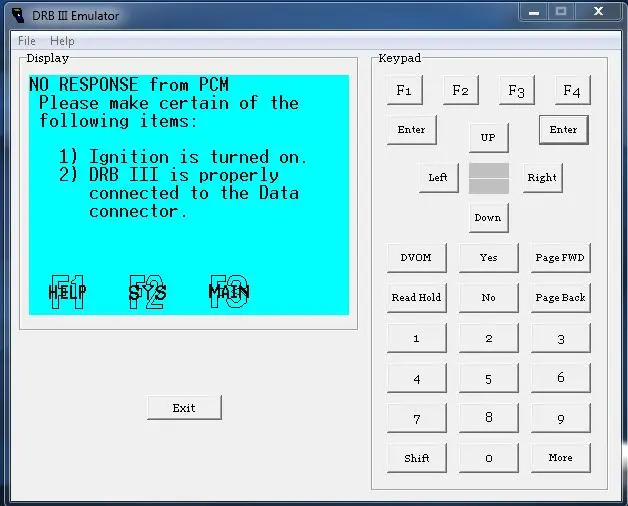Click number 2 on the keypad
Screen dimensions: 628x506
(489, 338)
